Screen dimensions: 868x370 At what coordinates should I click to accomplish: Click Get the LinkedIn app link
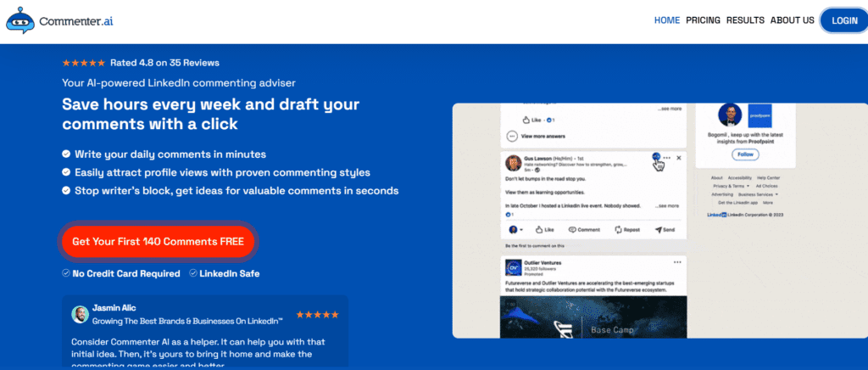click(x=737, y=203)
